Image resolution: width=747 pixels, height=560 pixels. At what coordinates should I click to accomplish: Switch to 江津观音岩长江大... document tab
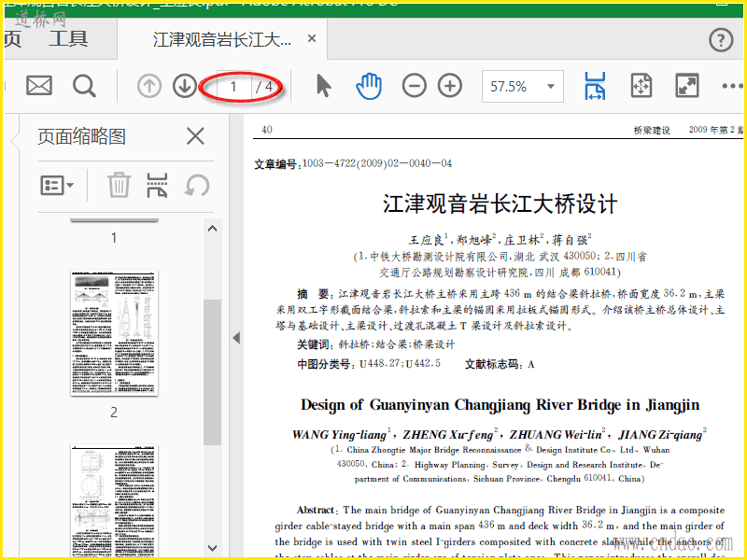[x=221, y=39]
